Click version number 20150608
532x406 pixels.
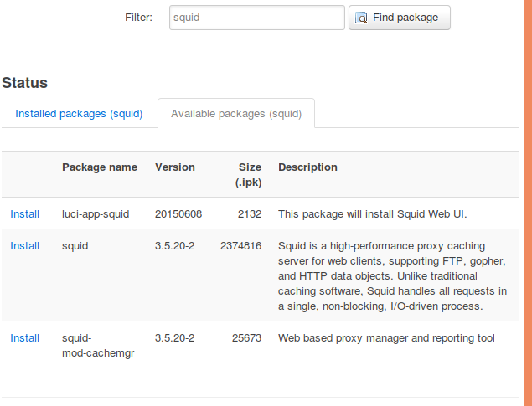(178, 214)
